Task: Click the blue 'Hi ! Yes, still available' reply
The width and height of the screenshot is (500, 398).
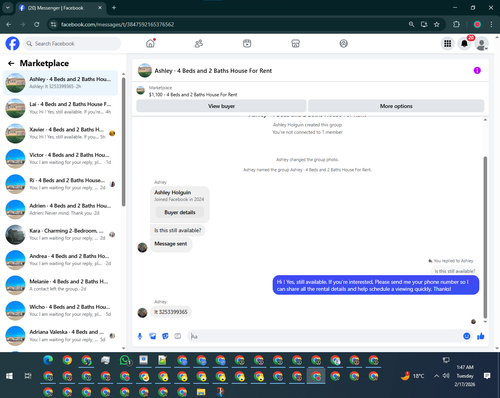Action: click(376, 285)
